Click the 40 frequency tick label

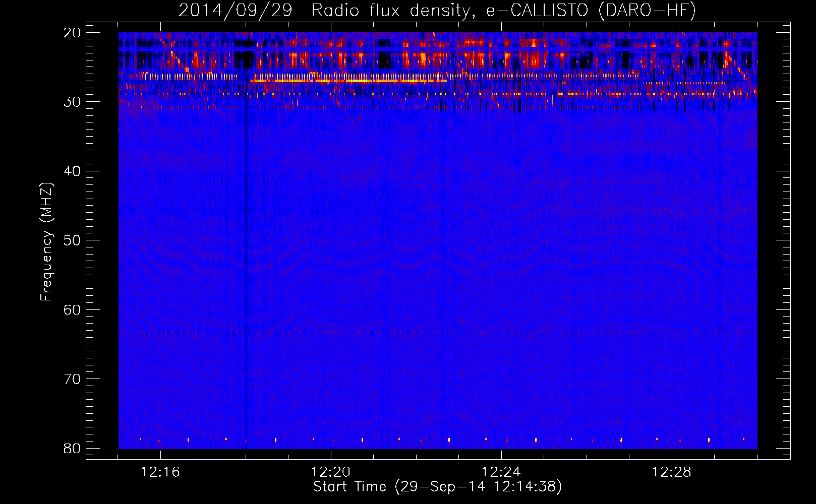(72, 171)
